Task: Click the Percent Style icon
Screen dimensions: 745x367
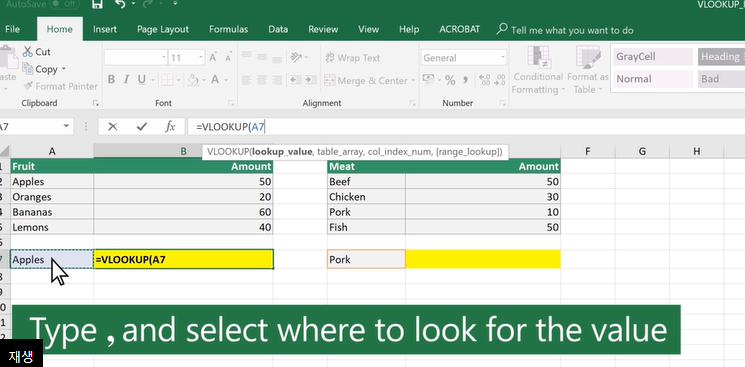Action: coord(450,80)
